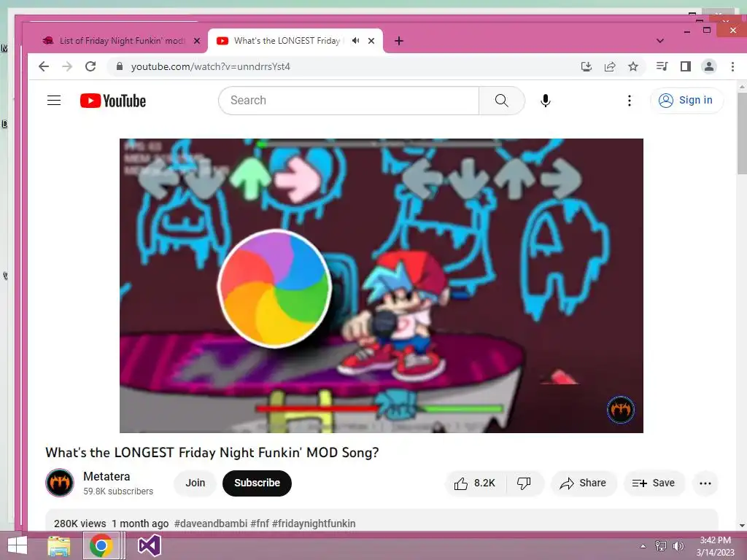This screenshot has height=560, width=747.
Task: Focus the YouTube Search field
Action: (x=349, y=101)
